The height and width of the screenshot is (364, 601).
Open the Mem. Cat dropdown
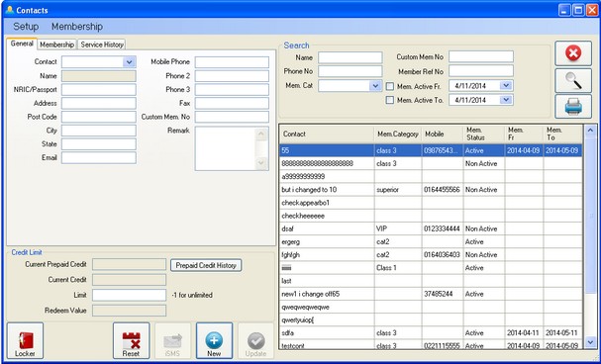[x=375, y=86]
